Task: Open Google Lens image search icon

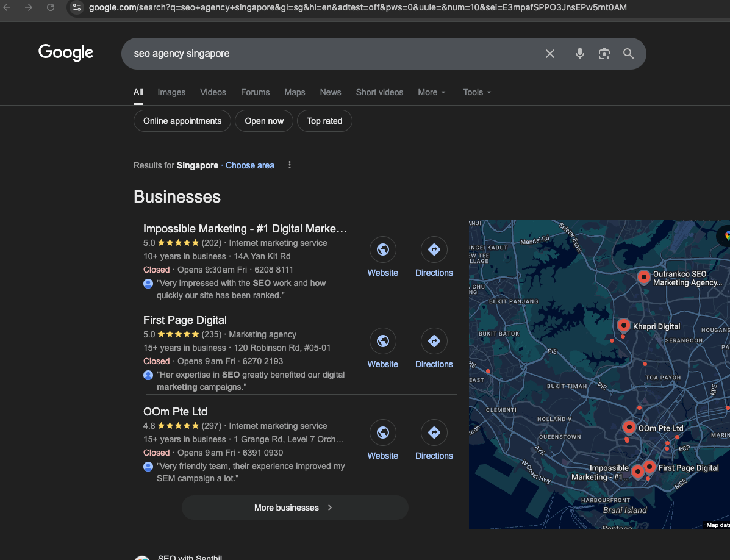Action: coord(604,54)
